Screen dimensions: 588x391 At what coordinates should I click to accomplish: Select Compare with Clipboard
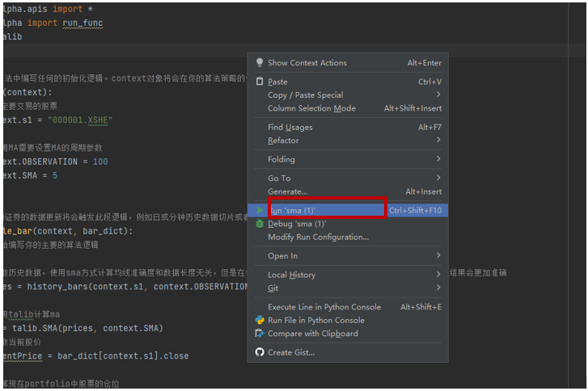348,334
